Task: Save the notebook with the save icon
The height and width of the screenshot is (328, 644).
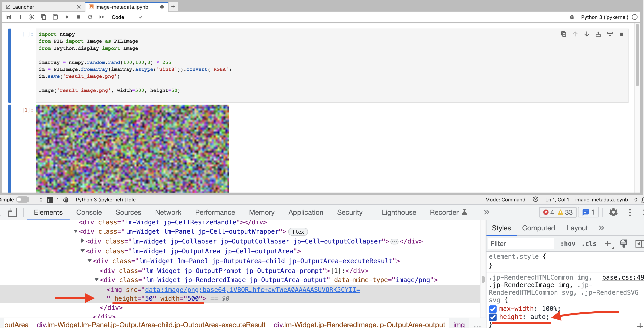Action: 9,17
